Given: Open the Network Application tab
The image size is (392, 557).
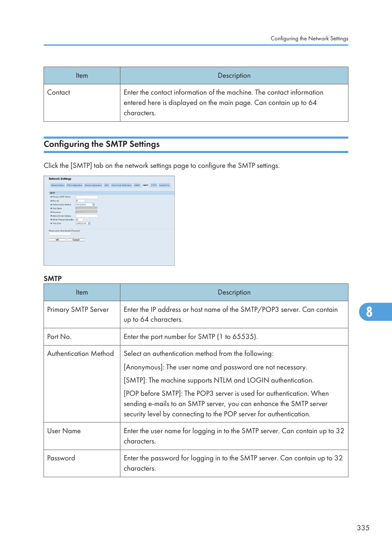Looking at the screenshot, I should tap(93, 185).
